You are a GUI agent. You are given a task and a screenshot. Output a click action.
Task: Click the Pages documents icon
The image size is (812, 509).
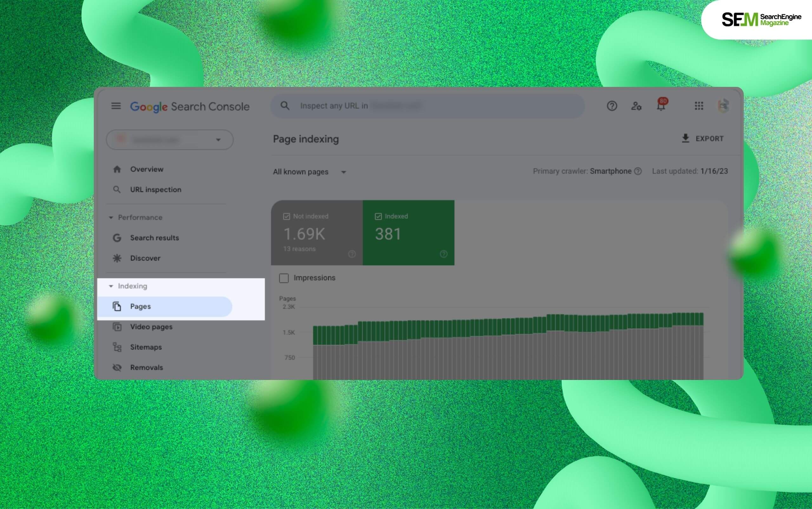click(x=117, y=306)
